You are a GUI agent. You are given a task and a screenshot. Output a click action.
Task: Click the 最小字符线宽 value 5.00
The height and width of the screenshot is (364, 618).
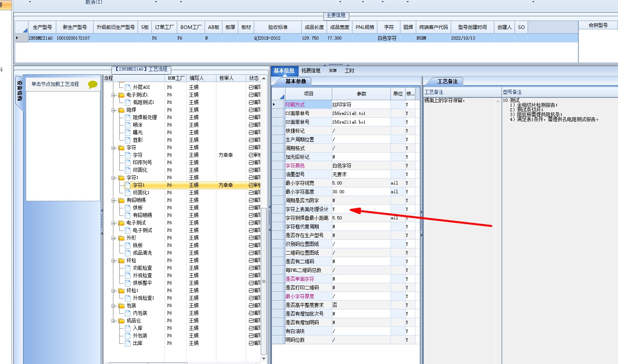pyautogui.click(x=361, y=183)
